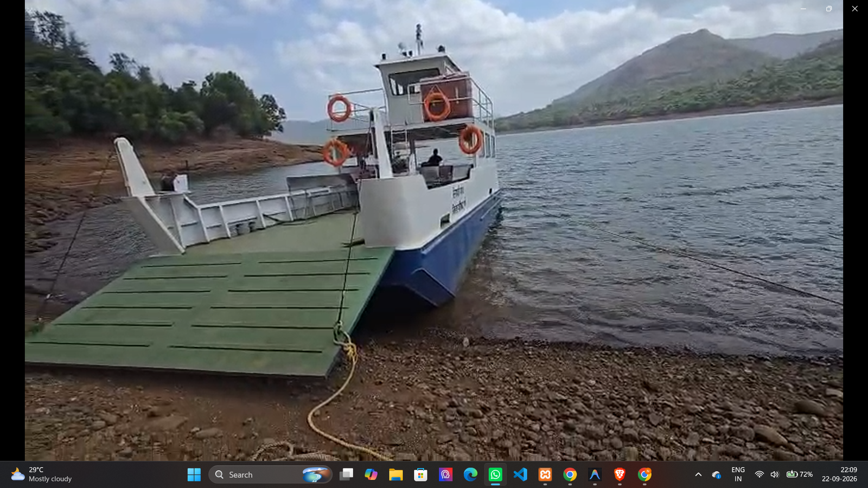This screenshot has height=488, width=868.
Task: Open the ENG IN language switcher
Action: (738, 474)
